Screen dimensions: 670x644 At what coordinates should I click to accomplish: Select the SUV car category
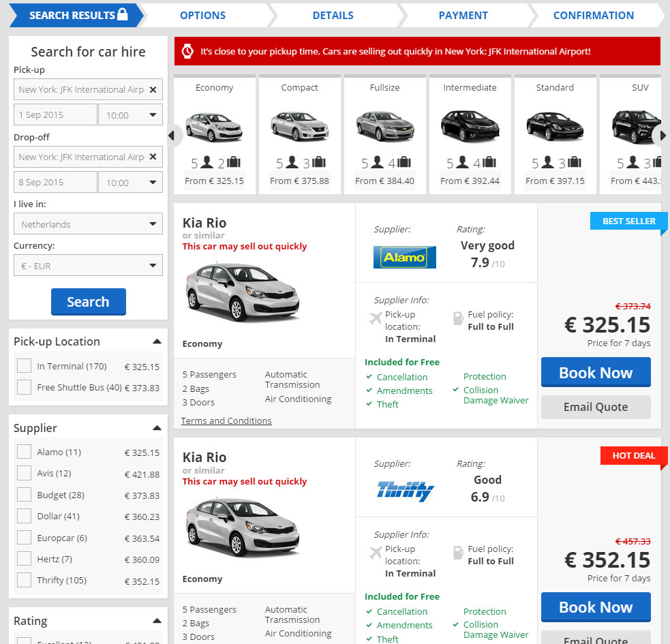630,135
